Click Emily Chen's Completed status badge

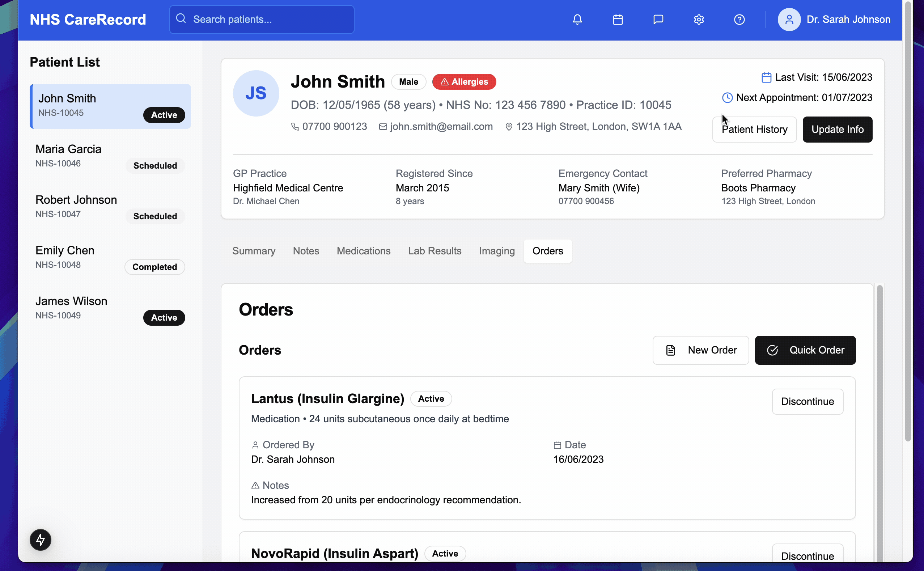(x=154, y=267)
